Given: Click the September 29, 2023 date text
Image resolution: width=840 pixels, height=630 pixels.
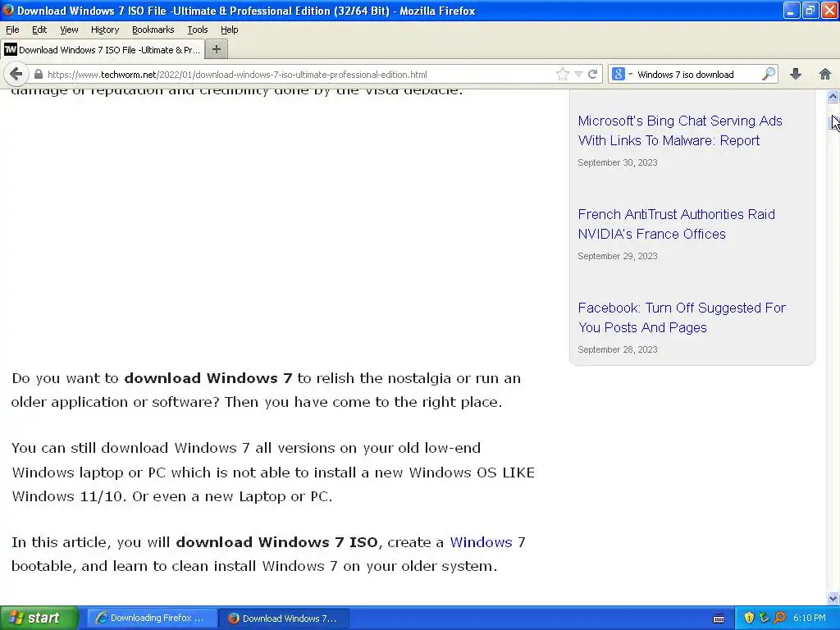Looking at the screenshot, I should coord(617,256).
